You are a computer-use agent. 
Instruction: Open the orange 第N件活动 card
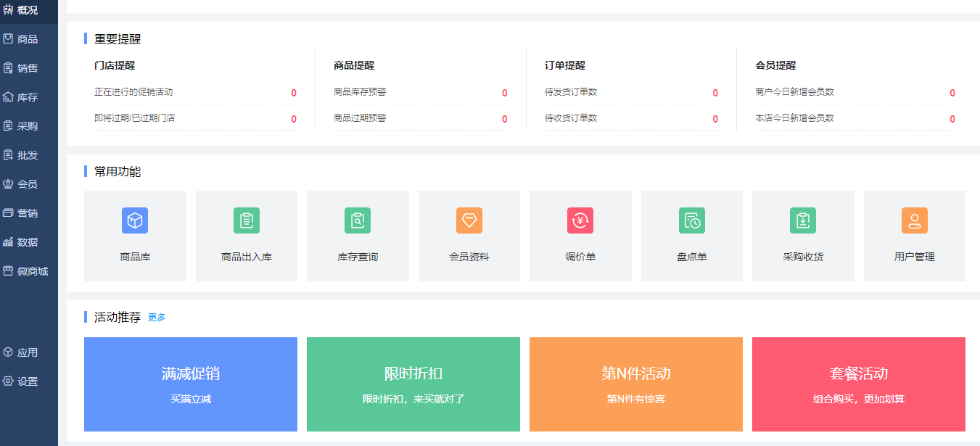pos(636,384)
